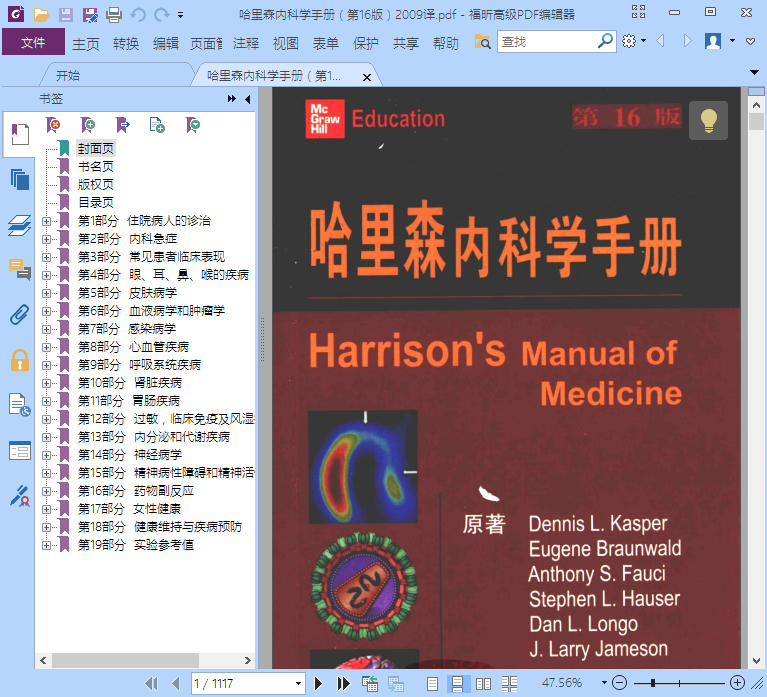Expand 第2部分 内科急症 bookmark
The height and width of the screenshot is (697, 767).
point(46,239)
